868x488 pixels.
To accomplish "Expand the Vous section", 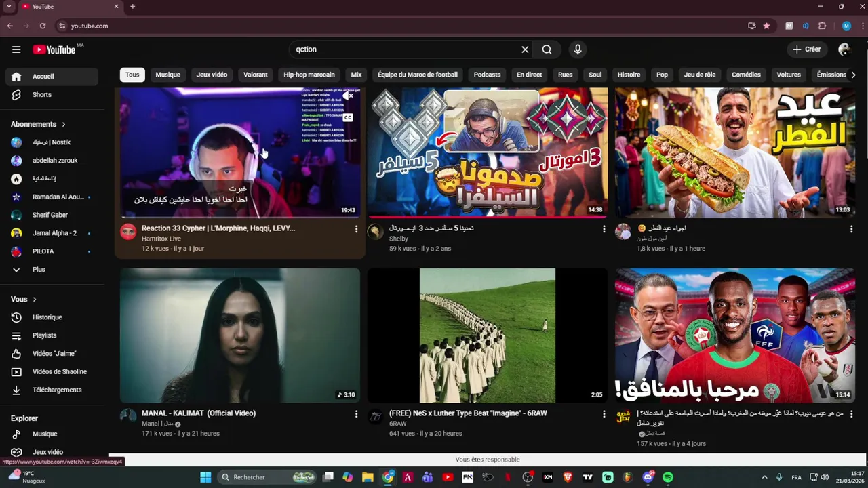I will pos(24,299).
